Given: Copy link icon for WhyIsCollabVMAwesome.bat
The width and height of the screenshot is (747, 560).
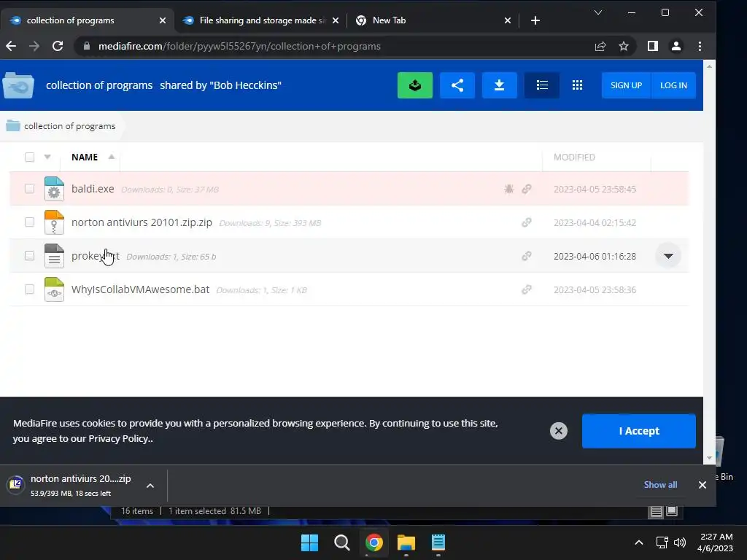Looking at the screenshot, I should click(527, 289).
